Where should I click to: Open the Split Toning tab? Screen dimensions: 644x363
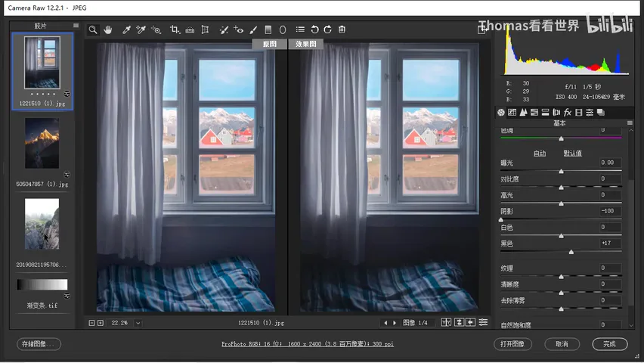tap(546, 112)
